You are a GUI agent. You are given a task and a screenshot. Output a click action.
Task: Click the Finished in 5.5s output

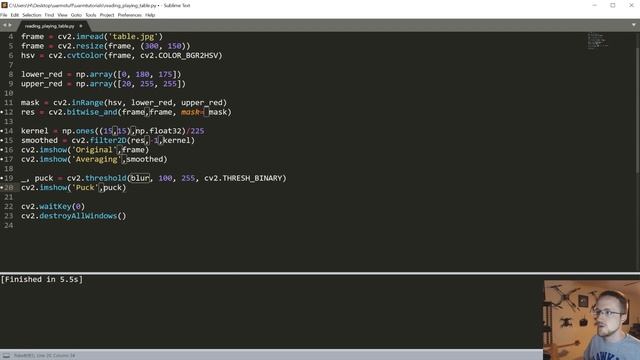[x=42, y=280]
